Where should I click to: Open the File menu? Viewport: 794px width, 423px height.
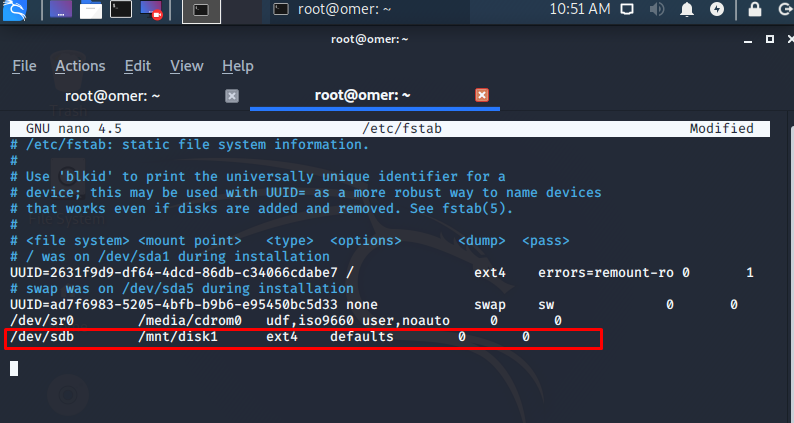coord(24,66)
